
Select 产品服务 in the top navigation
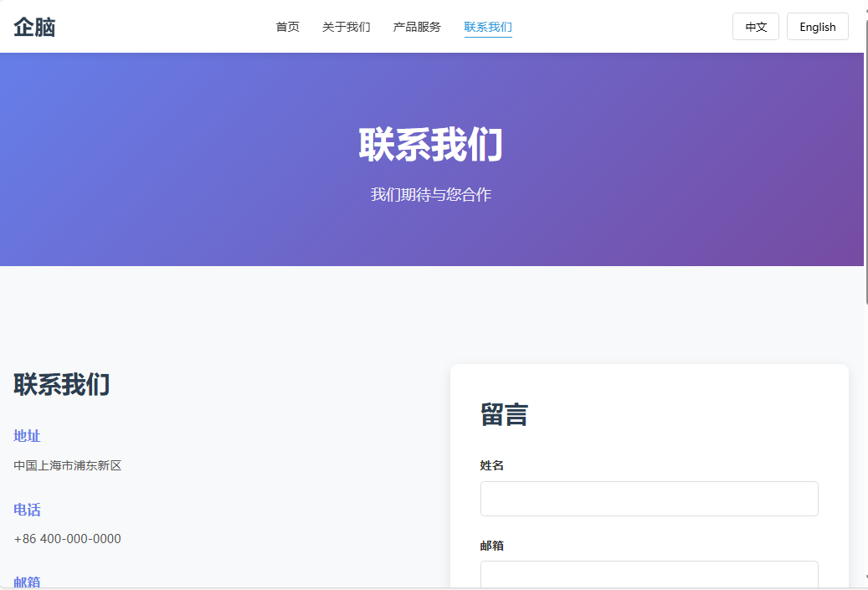tap(417, 27)
